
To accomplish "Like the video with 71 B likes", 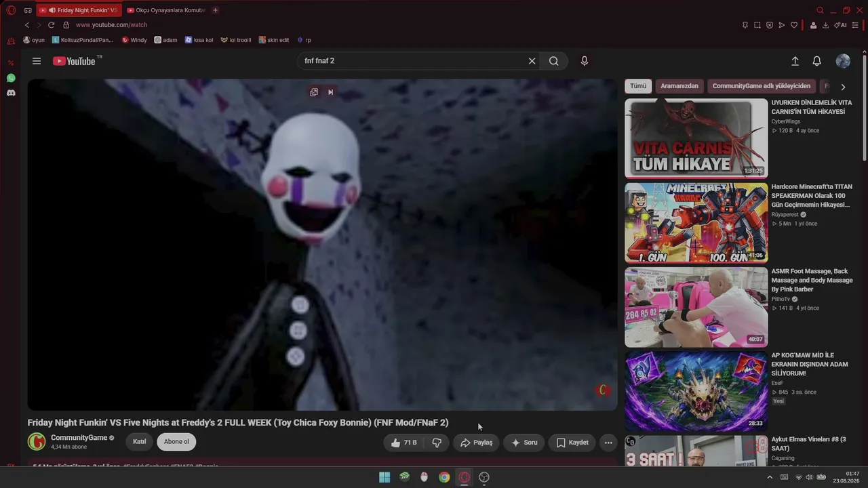I will click(x=404, y=443).
